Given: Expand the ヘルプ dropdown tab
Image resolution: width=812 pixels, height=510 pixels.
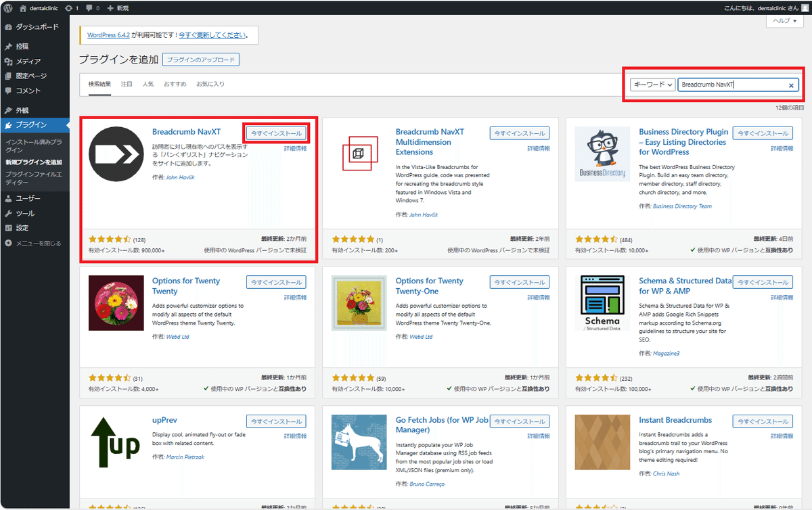Looking at the screenshot, I should click(784, 22).
